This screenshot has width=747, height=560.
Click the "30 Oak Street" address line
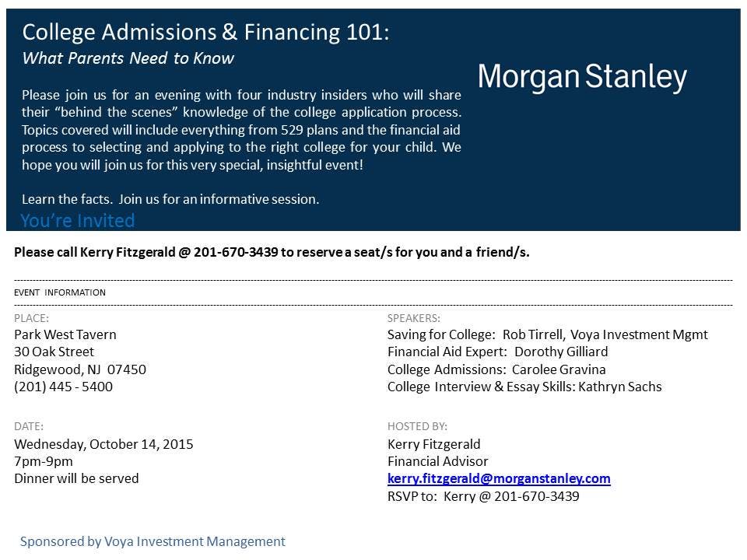tap(54, 352)
